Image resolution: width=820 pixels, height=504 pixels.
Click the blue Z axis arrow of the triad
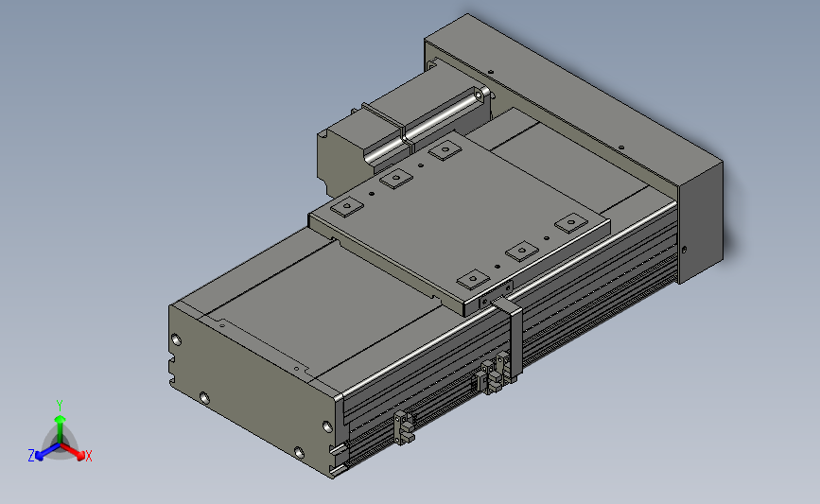[47, 452]
